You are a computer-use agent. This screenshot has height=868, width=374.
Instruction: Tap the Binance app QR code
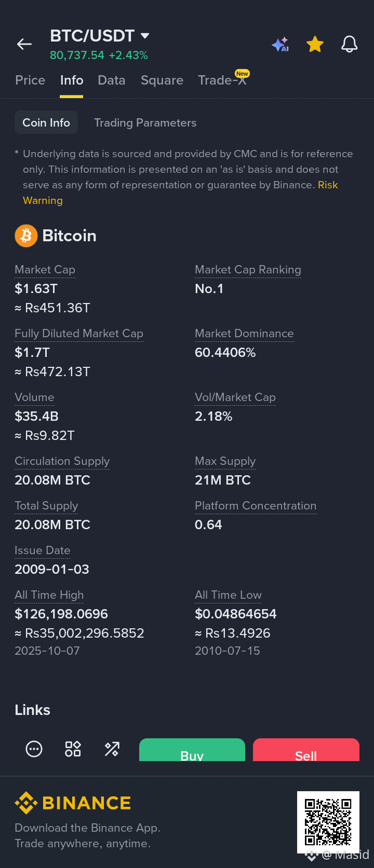tap(328, 822)
